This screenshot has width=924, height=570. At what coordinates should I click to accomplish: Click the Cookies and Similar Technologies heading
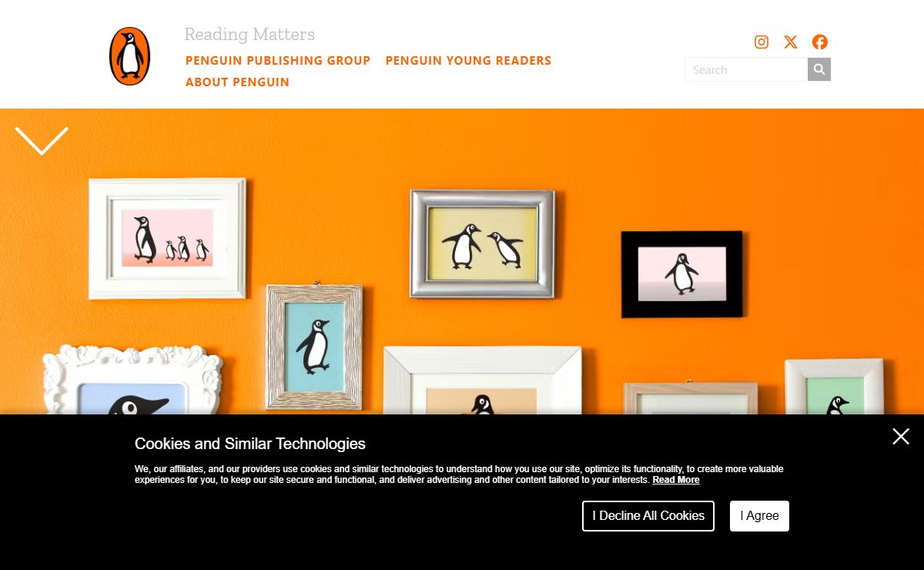pyautogui.click(x=250, y=444)
